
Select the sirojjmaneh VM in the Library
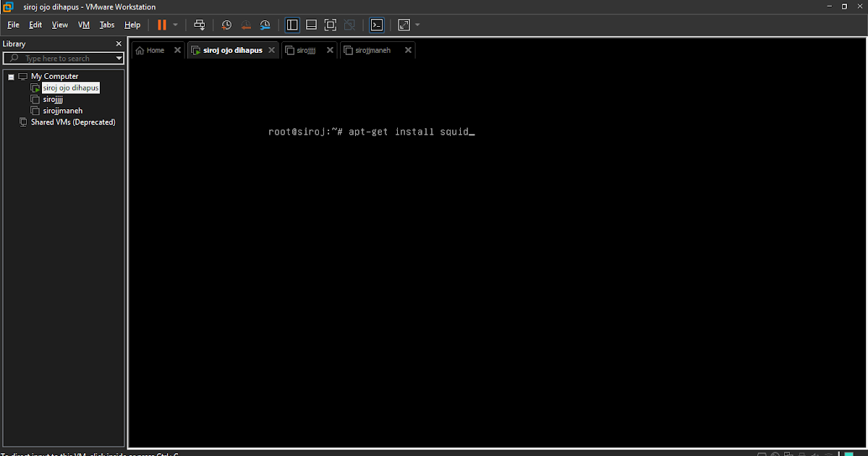61,110
